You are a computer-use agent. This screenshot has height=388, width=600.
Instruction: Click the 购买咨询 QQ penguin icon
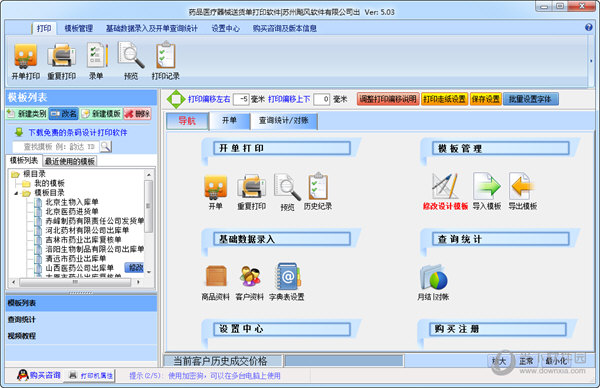tap(23, 375)
